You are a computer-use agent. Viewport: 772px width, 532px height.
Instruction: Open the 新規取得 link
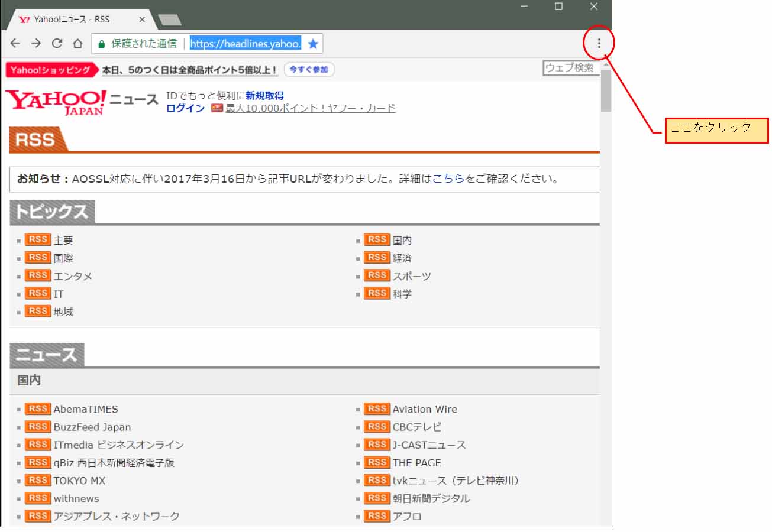point(264,96)
